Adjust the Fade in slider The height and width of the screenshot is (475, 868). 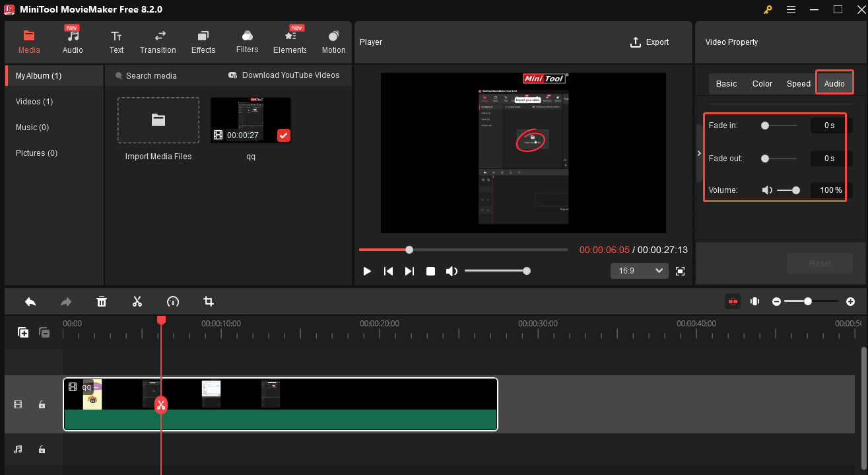[779, 126]
